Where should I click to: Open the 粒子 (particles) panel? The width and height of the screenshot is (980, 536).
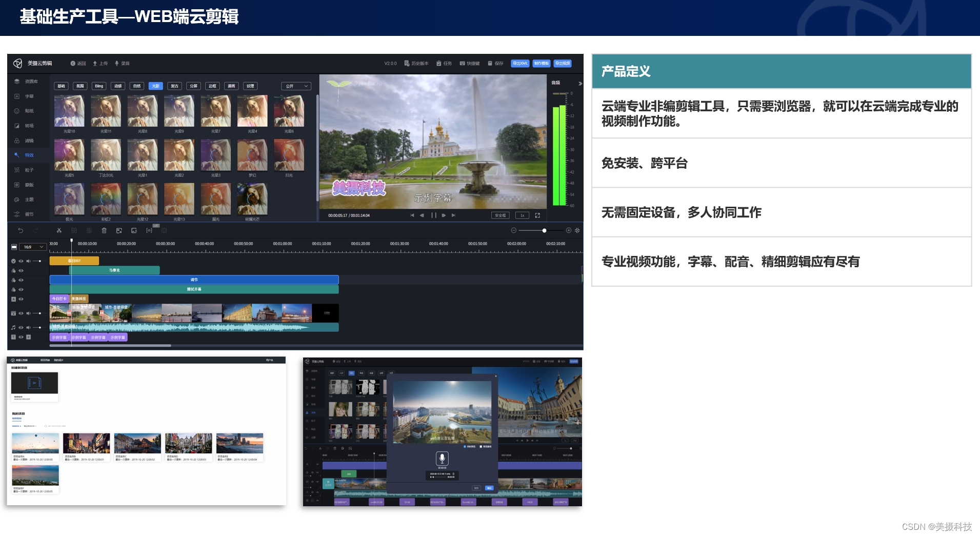pyautogui.click(x=29, y=169)
